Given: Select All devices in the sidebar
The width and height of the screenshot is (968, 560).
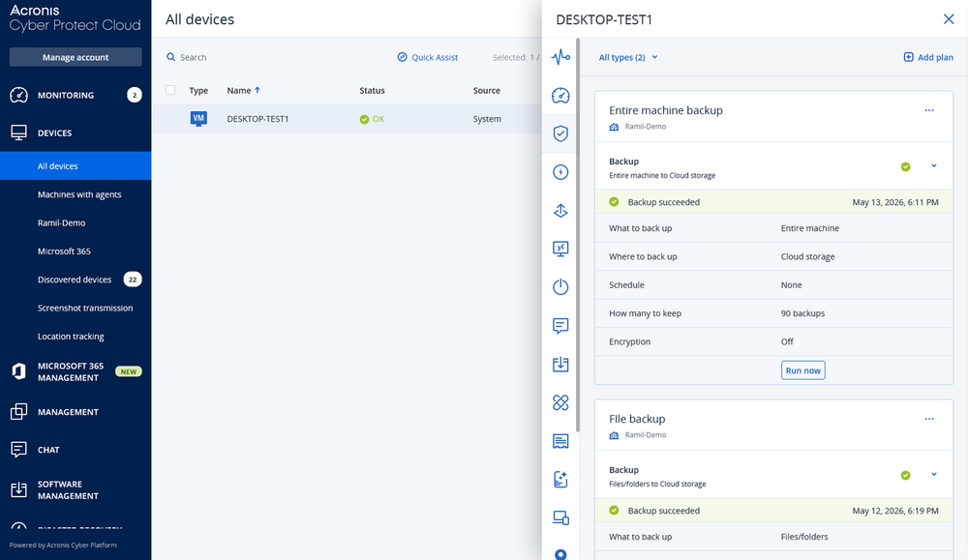Looking at the screenshot, I should click(76, 166).
